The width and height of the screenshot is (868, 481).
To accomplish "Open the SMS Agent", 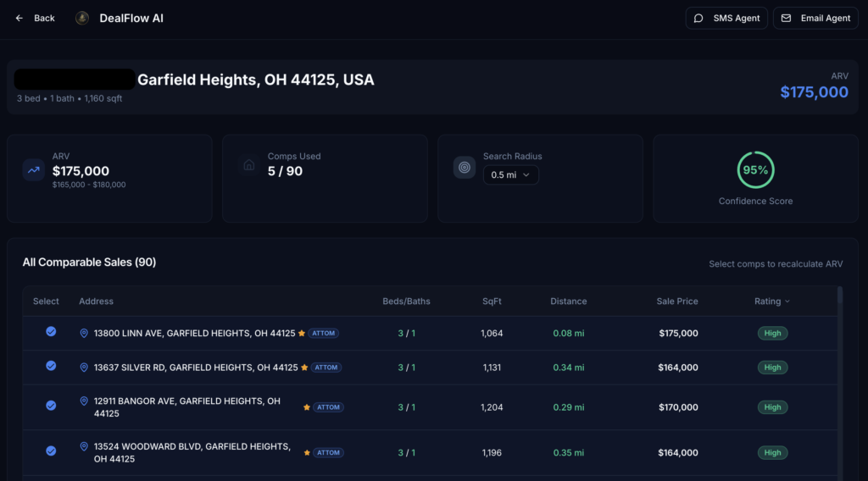I will click(726, 18).
